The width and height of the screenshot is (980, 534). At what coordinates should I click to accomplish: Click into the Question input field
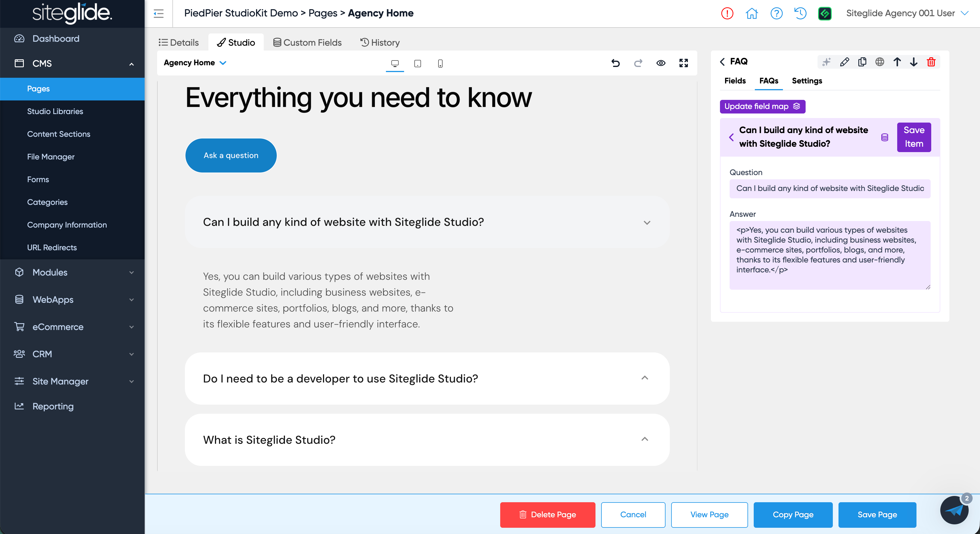[830, 188]
